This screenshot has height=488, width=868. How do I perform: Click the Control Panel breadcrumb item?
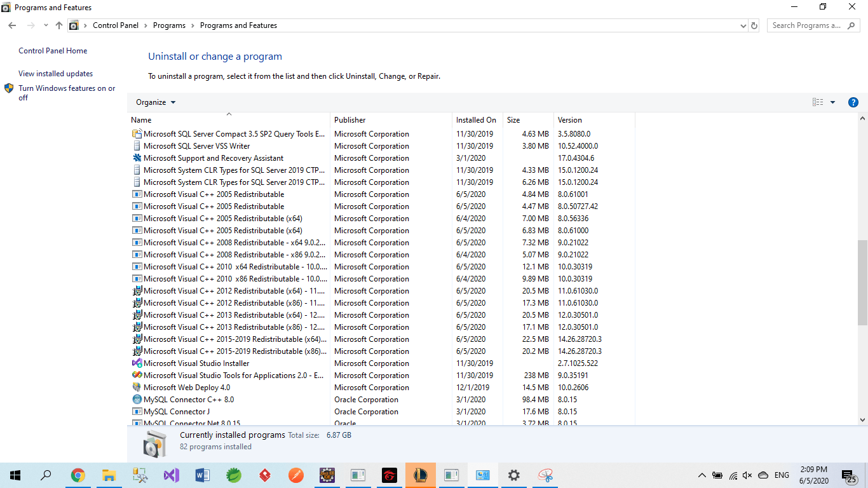point(116,25)
